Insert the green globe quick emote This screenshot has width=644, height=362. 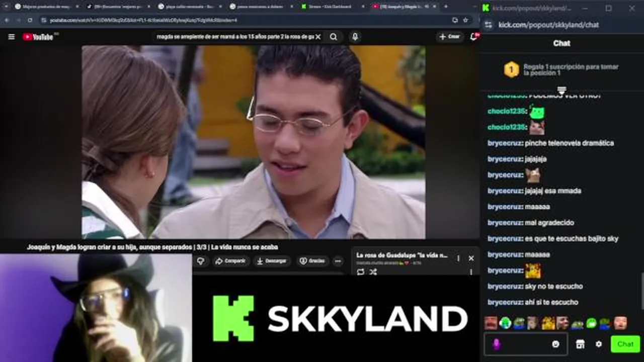pyautogui.click(x=505, y=323)
